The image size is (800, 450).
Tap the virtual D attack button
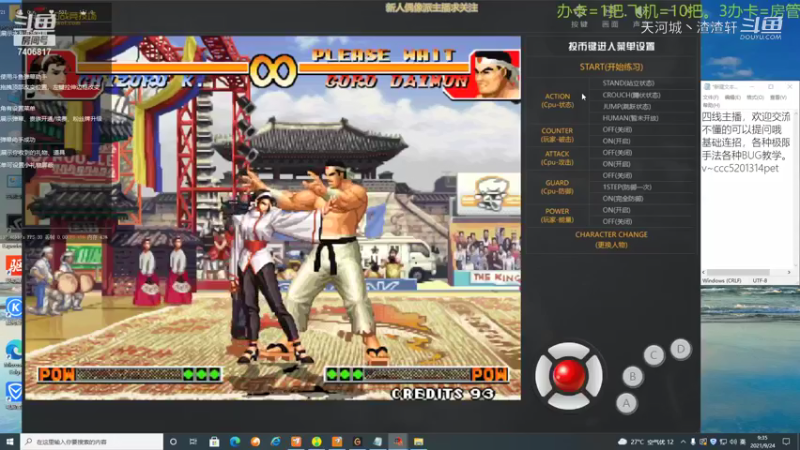click(x=681, y=349)
